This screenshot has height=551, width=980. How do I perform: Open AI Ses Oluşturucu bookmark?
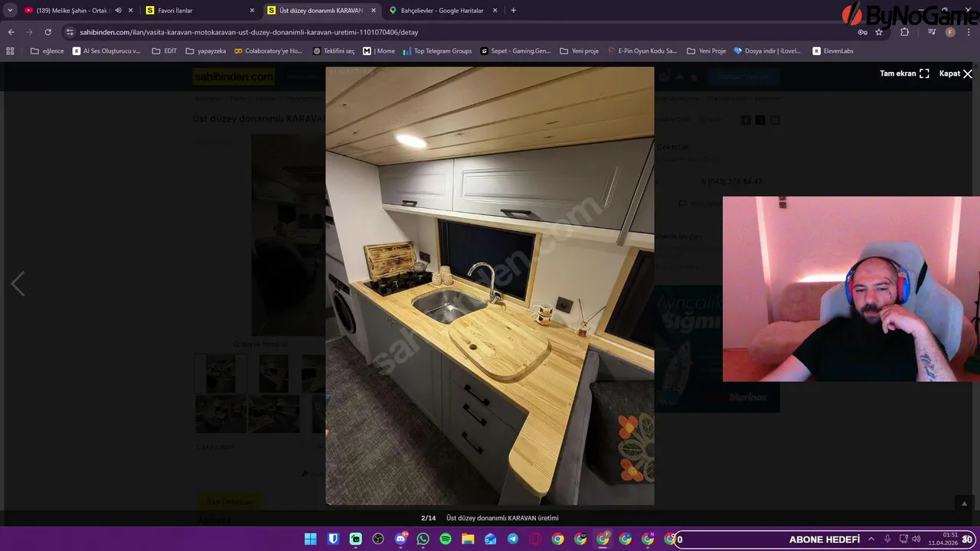coord(106,51)
